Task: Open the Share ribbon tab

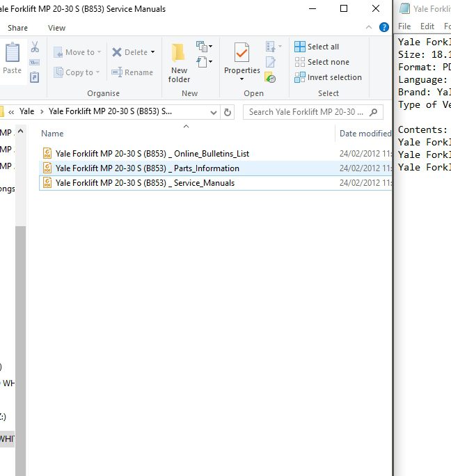Action: [17, 28]
